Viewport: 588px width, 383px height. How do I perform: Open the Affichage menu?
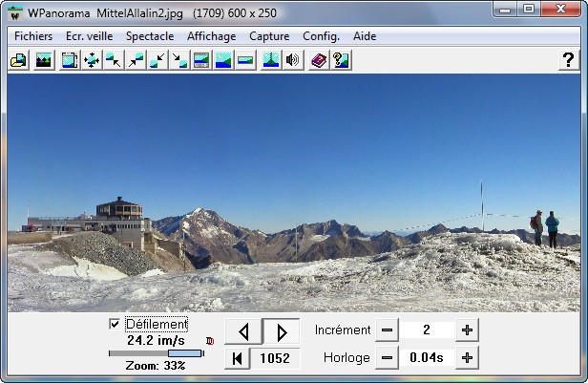[212, 36]
